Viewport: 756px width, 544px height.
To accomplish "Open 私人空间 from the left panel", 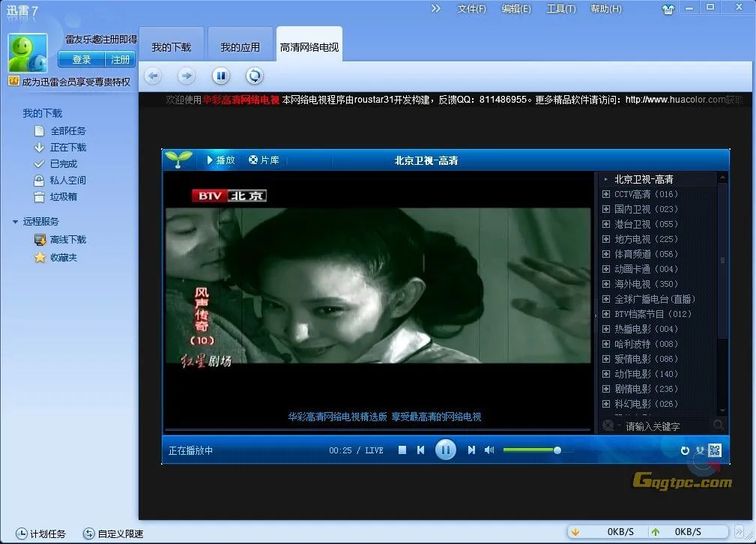I will point(62,180).
